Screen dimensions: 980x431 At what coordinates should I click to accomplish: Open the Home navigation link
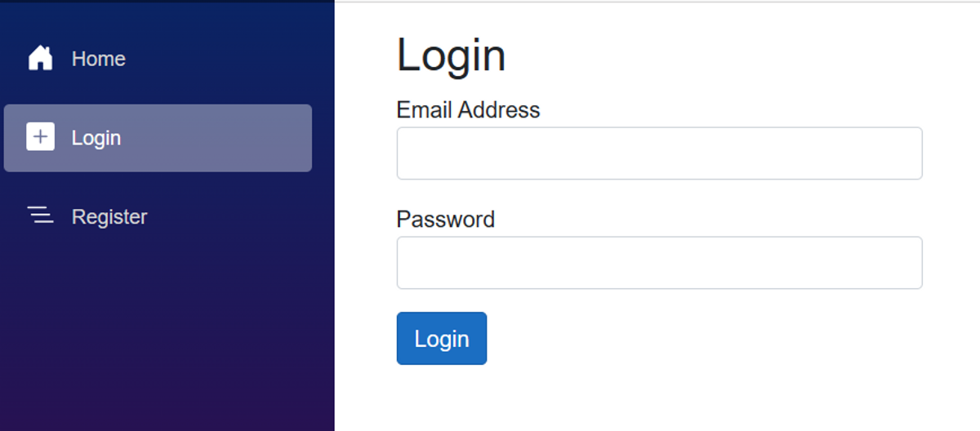coord(99,59)
